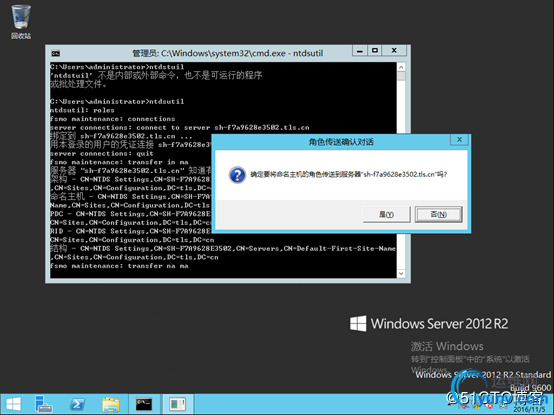Open File Explorer on the taskbar

click(x=111, y=404)
